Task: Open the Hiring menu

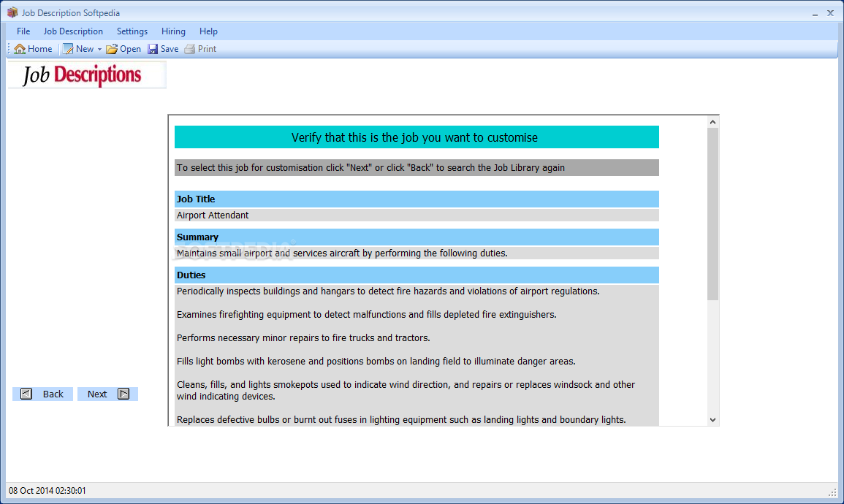Action: coord(173,31)
